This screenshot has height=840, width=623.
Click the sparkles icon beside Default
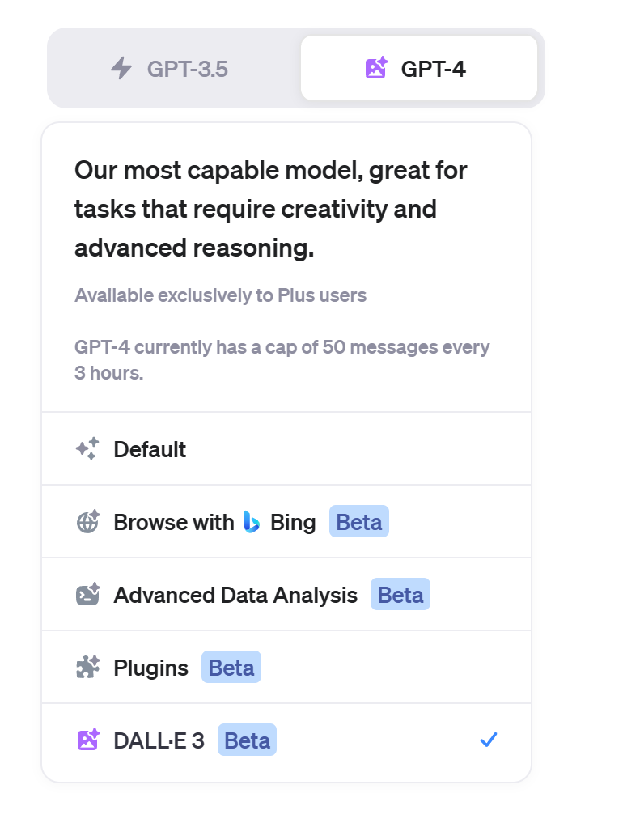click(x=87, y=449)
